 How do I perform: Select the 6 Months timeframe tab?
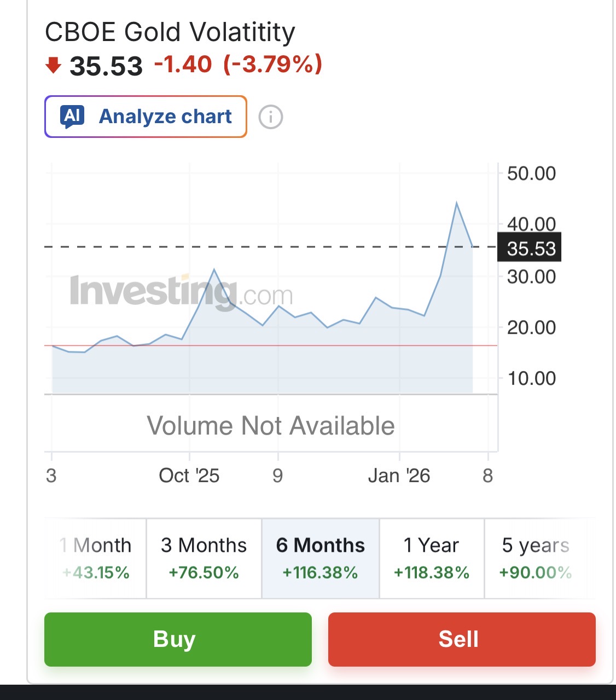(320, 558)
